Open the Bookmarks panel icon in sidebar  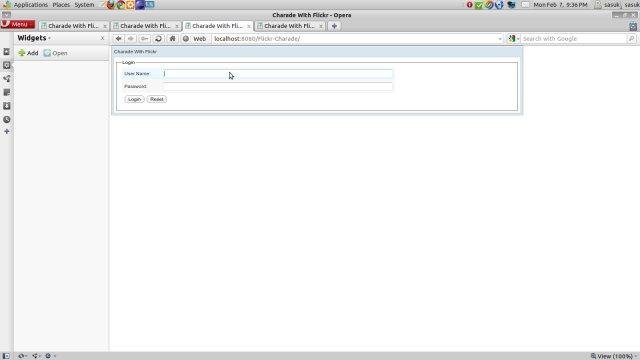coord(7,52)
